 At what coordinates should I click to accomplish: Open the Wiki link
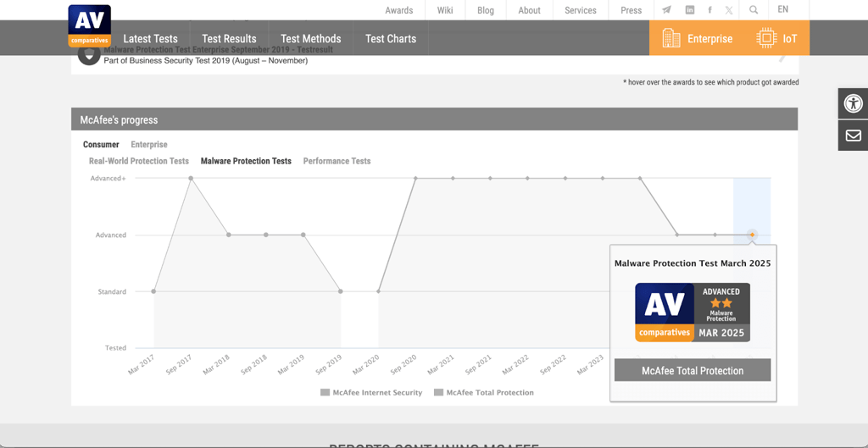pyautogui.click(x=445, y=10)
